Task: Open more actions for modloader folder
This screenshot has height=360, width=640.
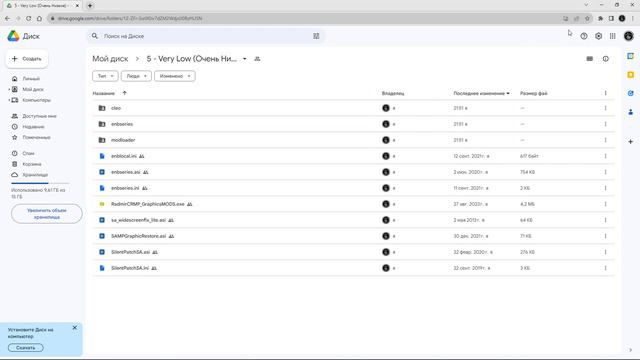Action: point(605,140)
